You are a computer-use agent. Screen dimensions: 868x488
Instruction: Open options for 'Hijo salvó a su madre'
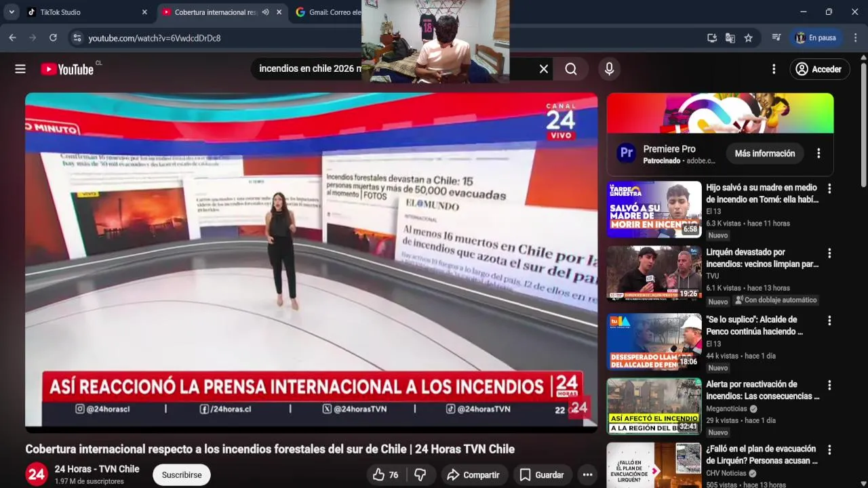[829, 188]
